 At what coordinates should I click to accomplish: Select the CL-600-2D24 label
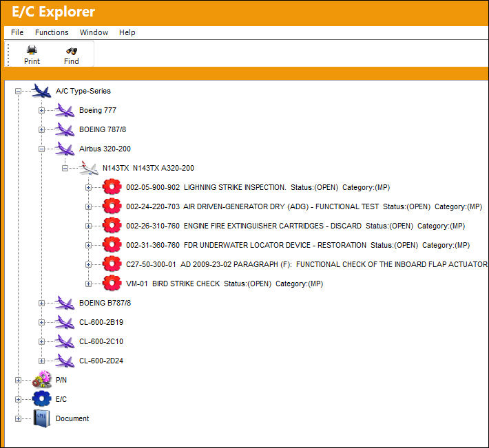tap(101, 361)
